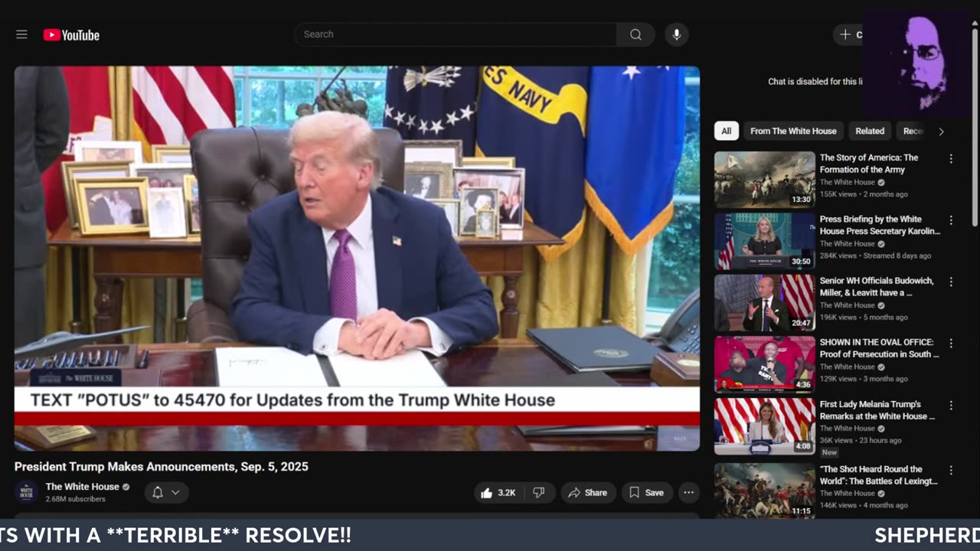Viewport: 980px width, 551px height.
Task: Open menu for Story of America video
Action: click(x=951, y=158)
